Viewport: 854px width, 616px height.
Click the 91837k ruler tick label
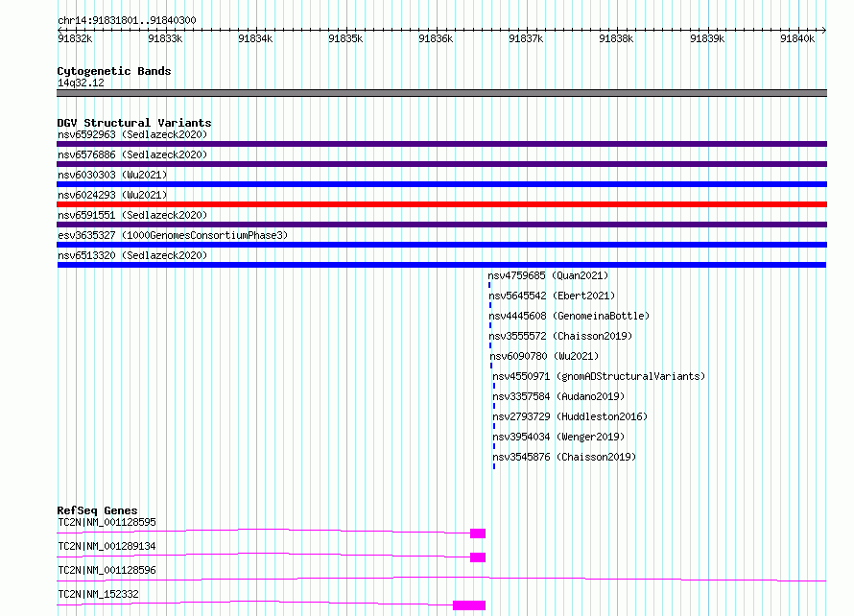(x=526, y=38)
